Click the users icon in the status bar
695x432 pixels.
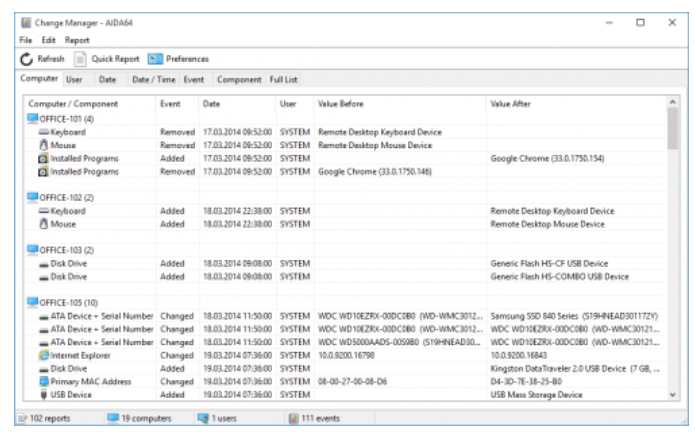tap(203, 418)
